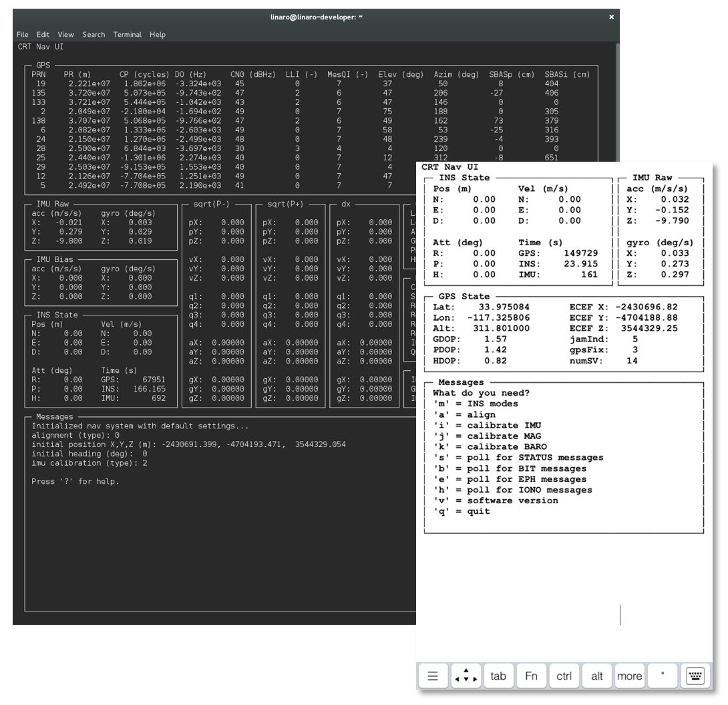Click the Elev (deg) column header
This screenshot has width=728, height=705.
pos(401,74)
